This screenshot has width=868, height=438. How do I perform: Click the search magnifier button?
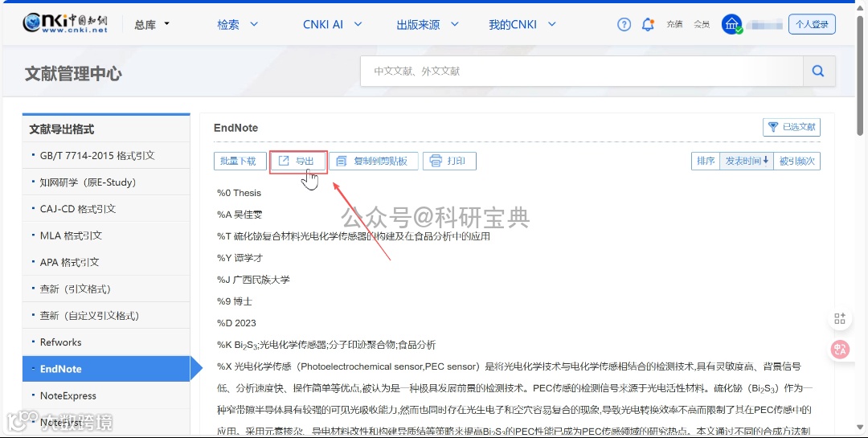818,71
